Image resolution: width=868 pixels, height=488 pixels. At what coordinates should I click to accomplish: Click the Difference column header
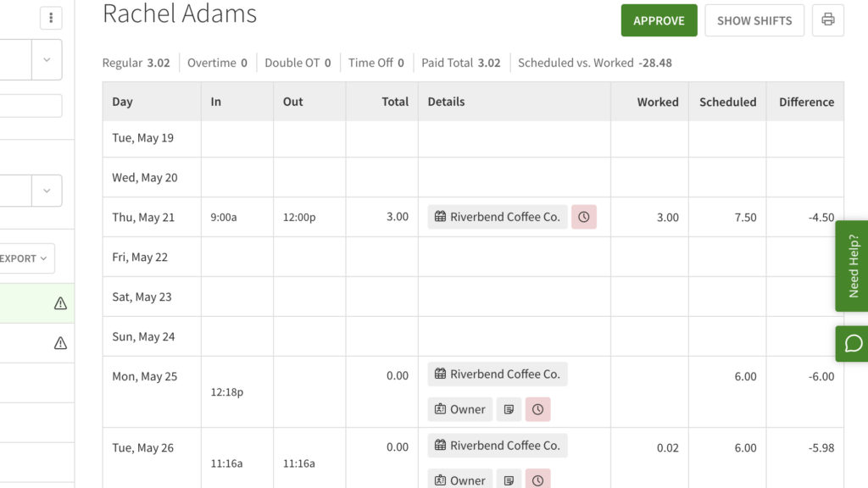tap(807, 102)
